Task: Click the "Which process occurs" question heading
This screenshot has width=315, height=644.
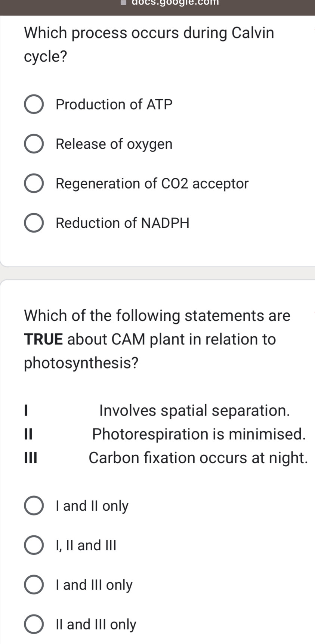Action: click(x=148, y=33)
